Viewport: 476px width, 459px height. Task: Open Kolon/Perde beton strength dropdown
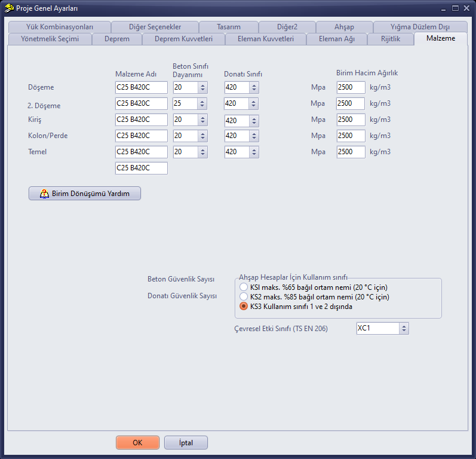[202, 136]
